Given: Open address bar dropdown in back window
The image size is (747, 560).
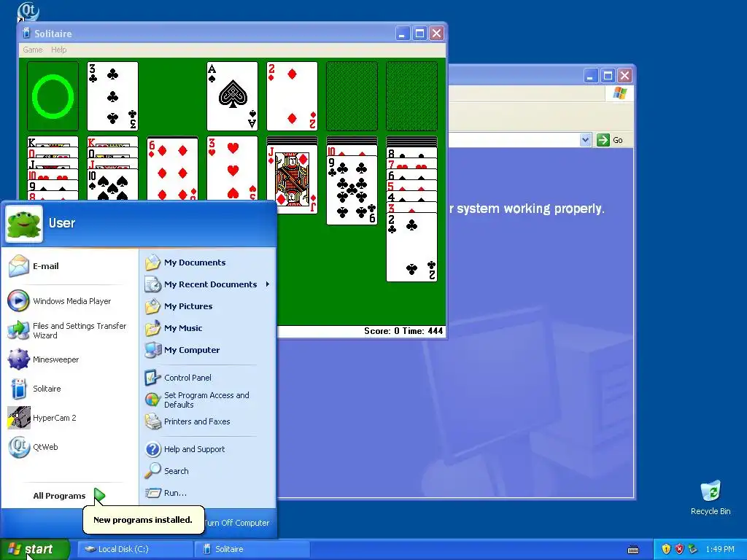Looking at the screenshot, I should point(586,140).
